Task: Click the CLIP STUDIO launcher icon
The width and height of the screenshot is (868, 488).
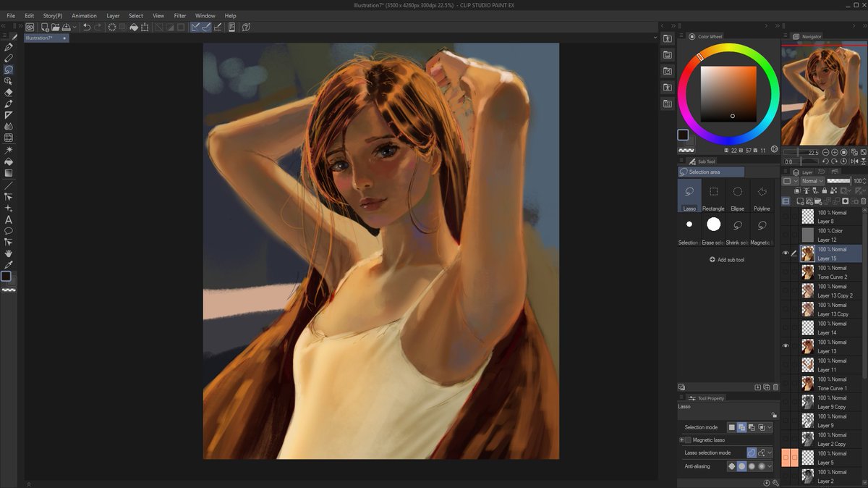Action: click(x=30, y=28)
